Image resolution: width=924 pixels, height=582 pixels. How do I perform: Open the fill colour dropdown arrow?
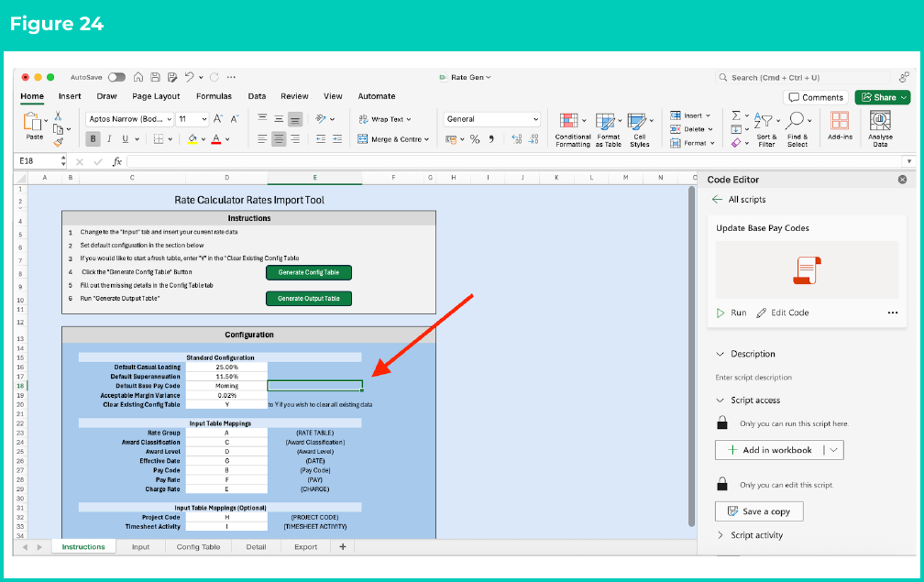tap(203, 139)
